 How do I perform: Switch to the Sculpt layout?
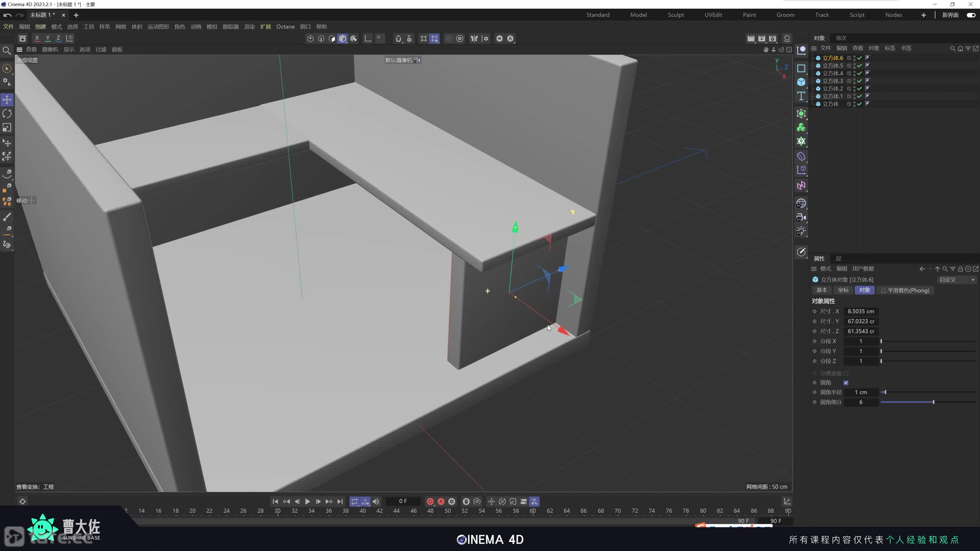676,15
